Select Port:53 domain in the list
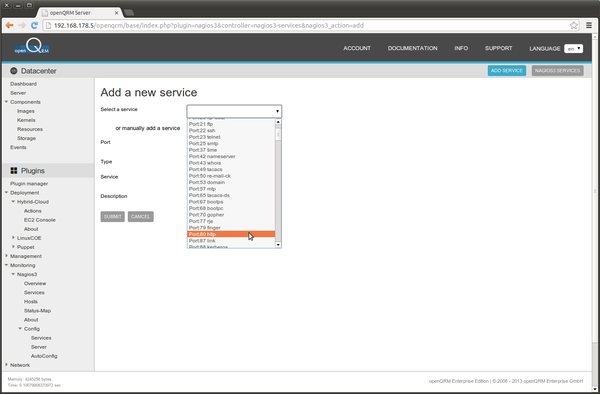 pos(231,182)
